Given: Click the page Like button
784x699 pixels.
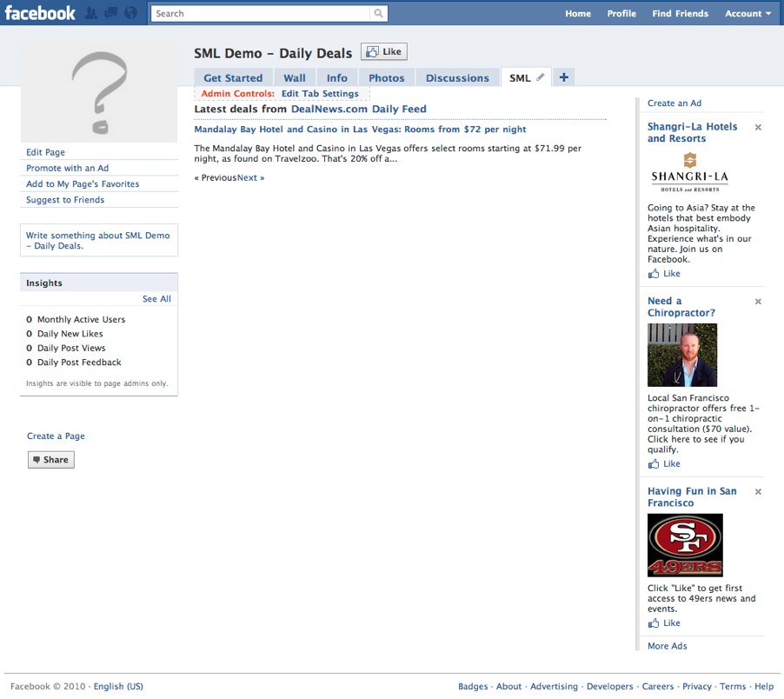Looking at the screenshot, I should pos(384,51).
